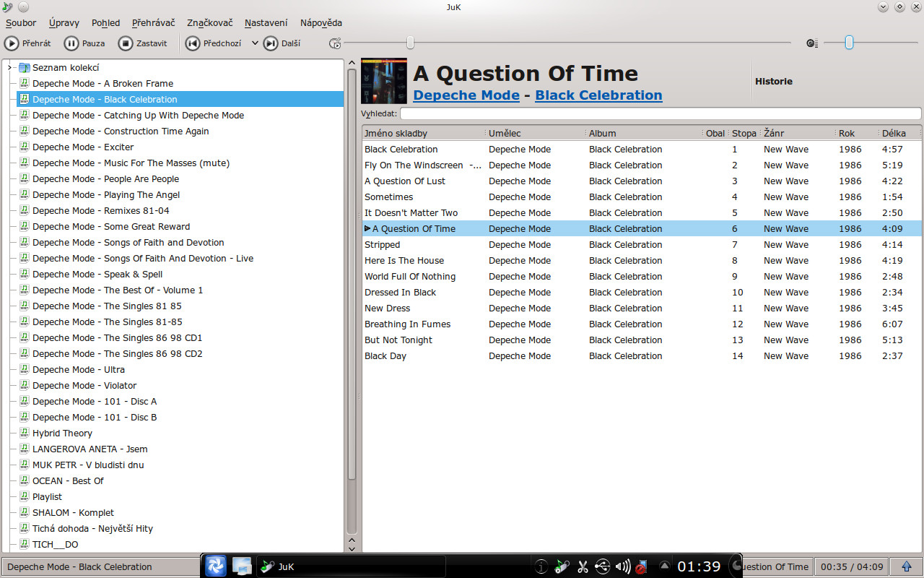Open the Nápověda menu
Image resolution: width=924 pixels, height=578 pixels.
tap(321, 22)
